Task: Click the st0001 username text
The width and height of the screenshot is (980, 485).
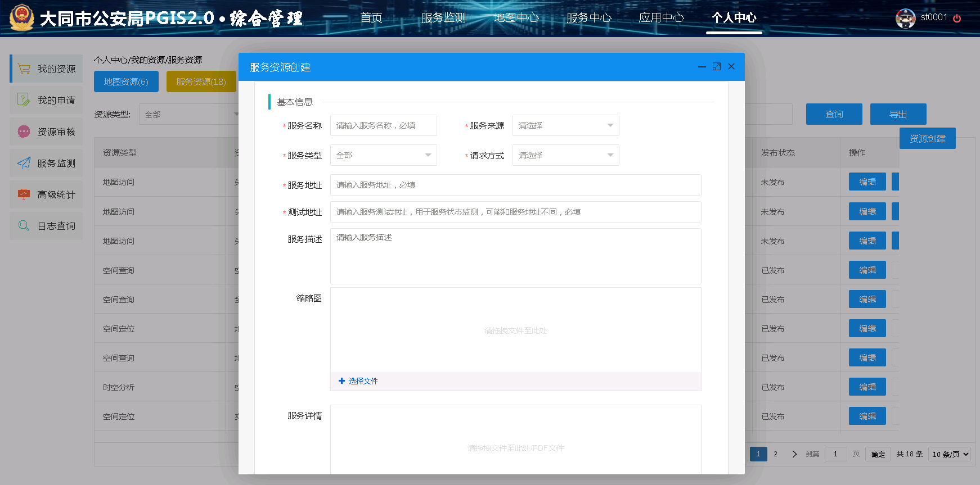Action: click(934, 17)
